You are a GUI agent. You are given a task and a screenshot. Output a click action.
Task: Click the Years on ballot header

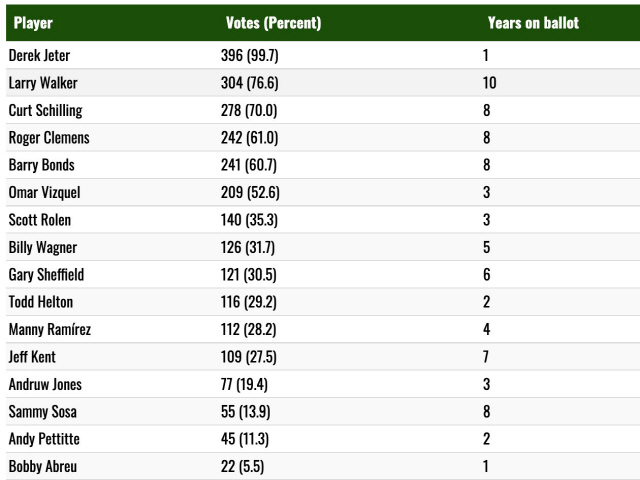click(533, 23)
